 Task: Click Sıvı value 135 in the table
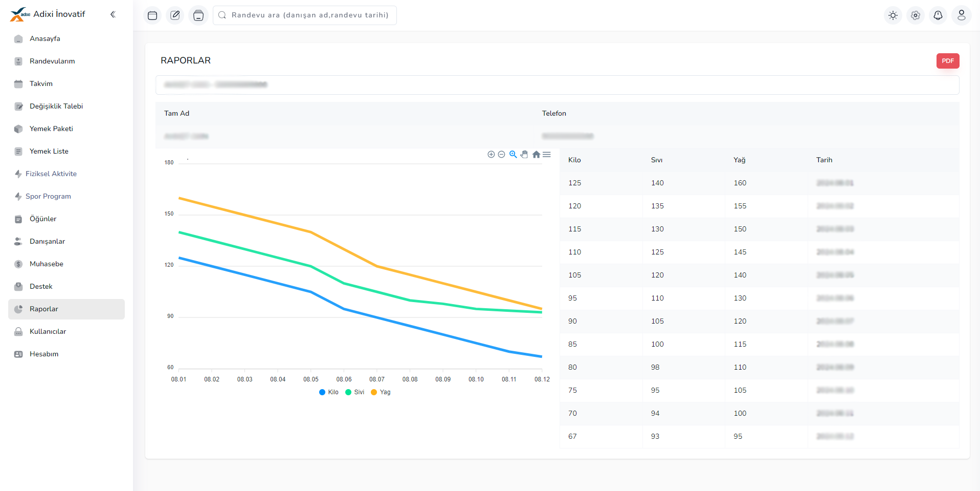pos(657,206)
